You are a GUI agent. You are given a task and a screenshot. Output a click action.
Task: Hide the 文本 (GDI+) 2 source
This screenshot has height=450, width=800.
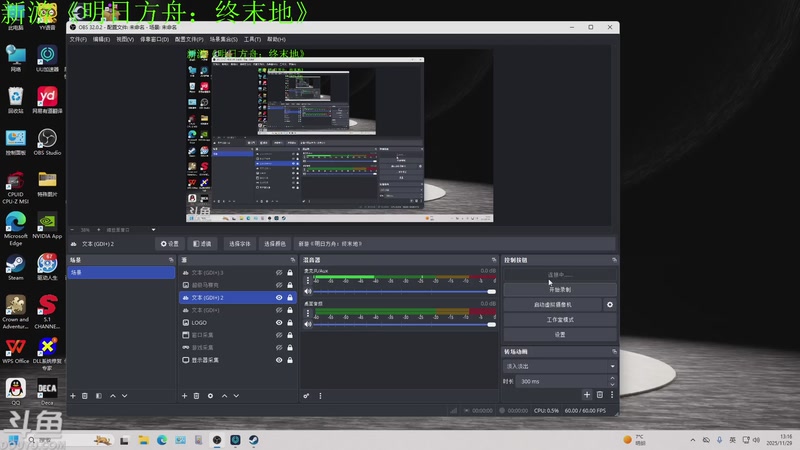[x=279, y=297]
